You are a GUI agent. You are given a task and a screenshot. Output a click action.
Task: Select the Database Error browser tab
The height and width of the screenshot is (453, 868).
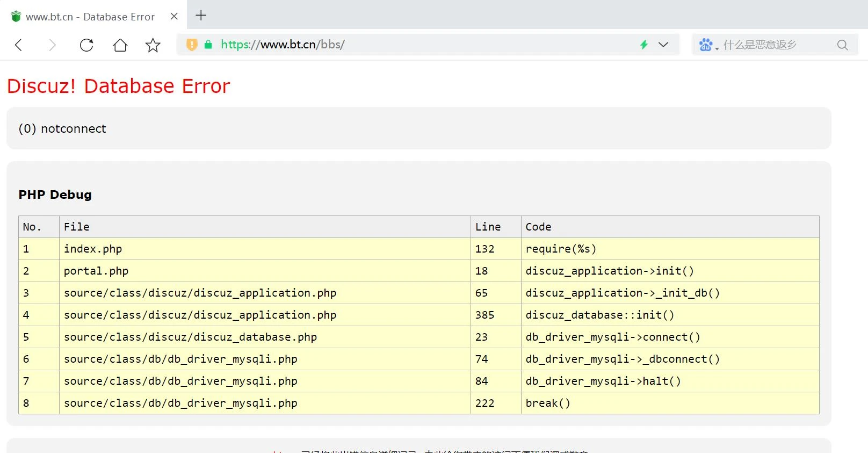click(94, 17)
